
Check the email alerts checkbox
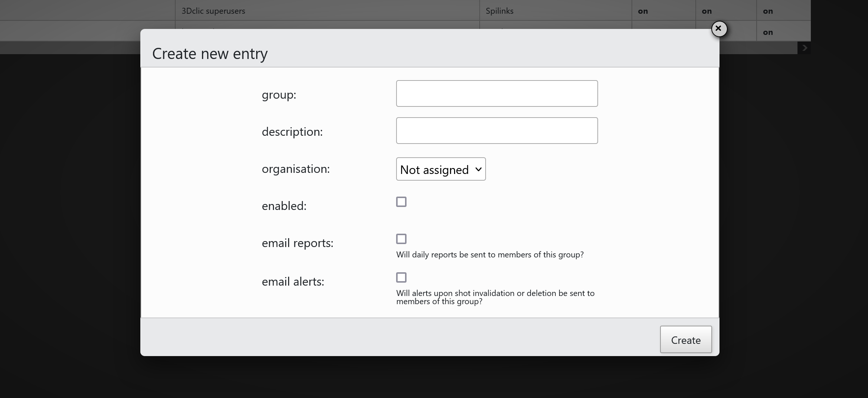click(401, 277)
